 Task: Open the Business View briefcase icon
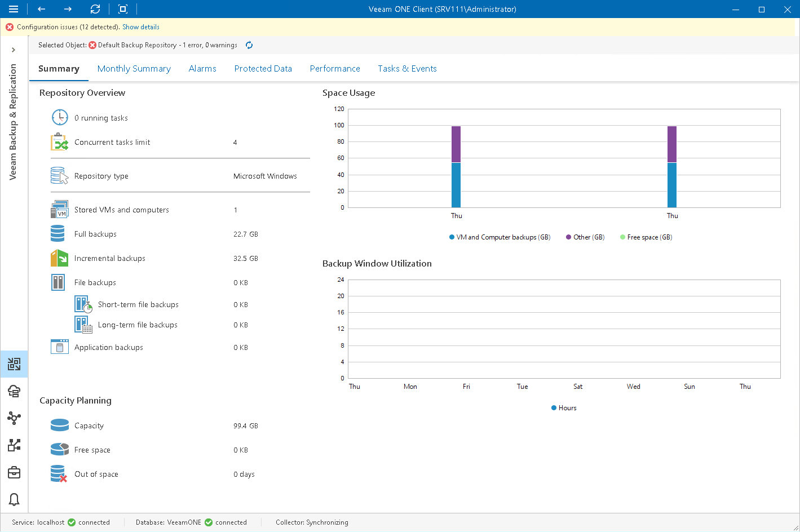pyautogui.click(x=14, y=472)
